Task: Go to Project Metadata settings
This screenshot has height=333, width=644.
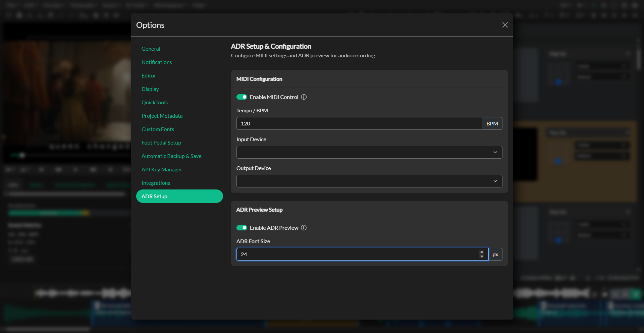Action: pos(162,116)
